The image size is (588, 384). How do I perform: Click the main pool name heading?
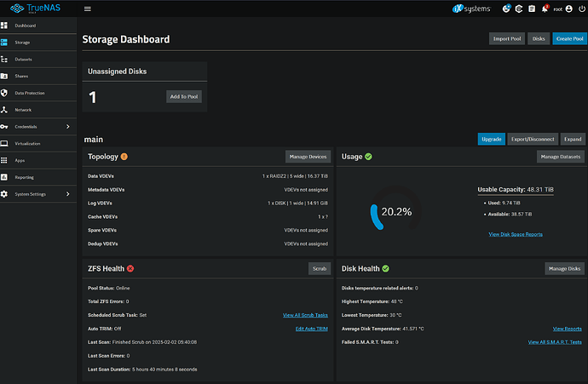tap(94, 140)
